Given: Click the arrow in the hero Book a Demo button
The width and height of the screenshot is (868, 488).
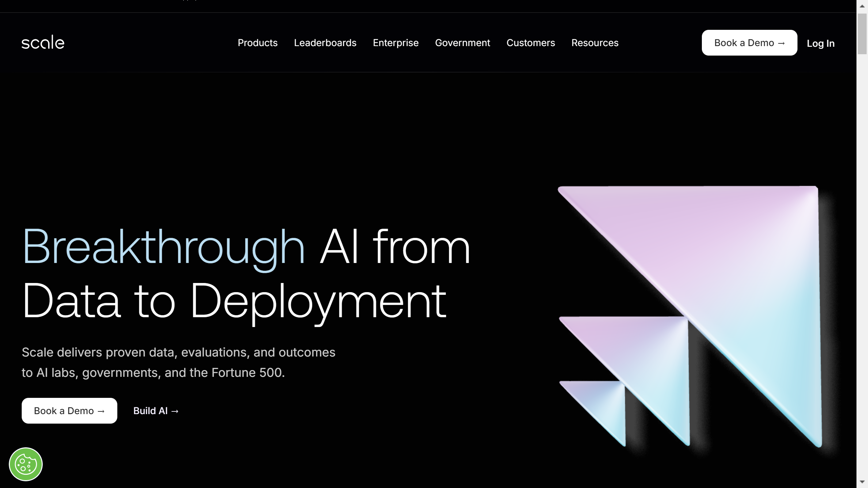Looking at the screenshot, I should tap(101, 410).
